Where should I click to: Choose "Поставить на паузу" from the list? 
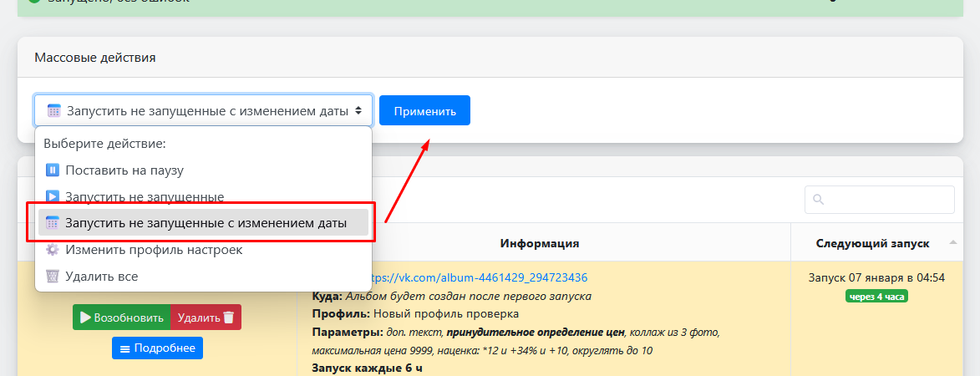[x=124, y=170]
